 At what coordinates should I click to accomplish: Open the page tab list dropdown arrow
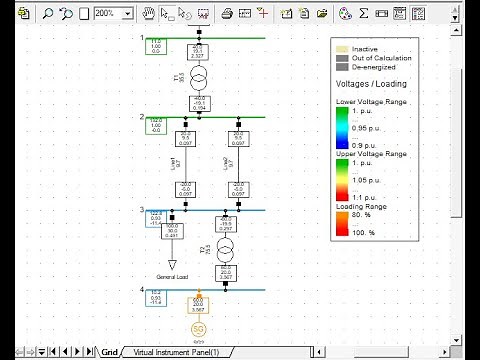point(41,352)
